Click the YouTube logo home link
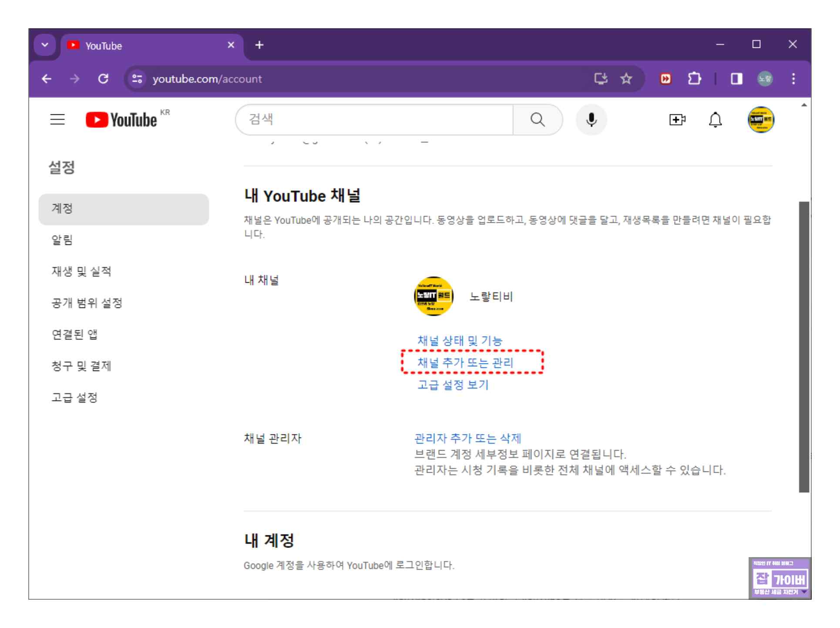This screenshot has height=628, width=840. point(121,120)
